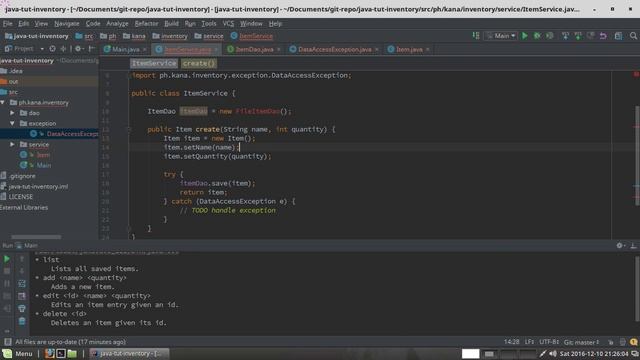
Task: Click Project panel horizontal scrollbar
Action: coord(36,237)
